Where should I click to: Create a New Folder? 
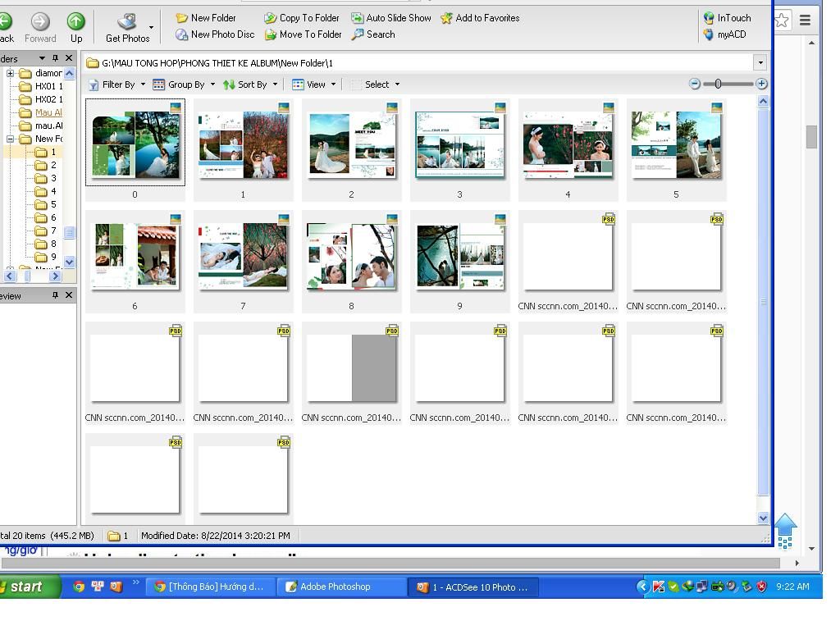[x=206, y=18]
